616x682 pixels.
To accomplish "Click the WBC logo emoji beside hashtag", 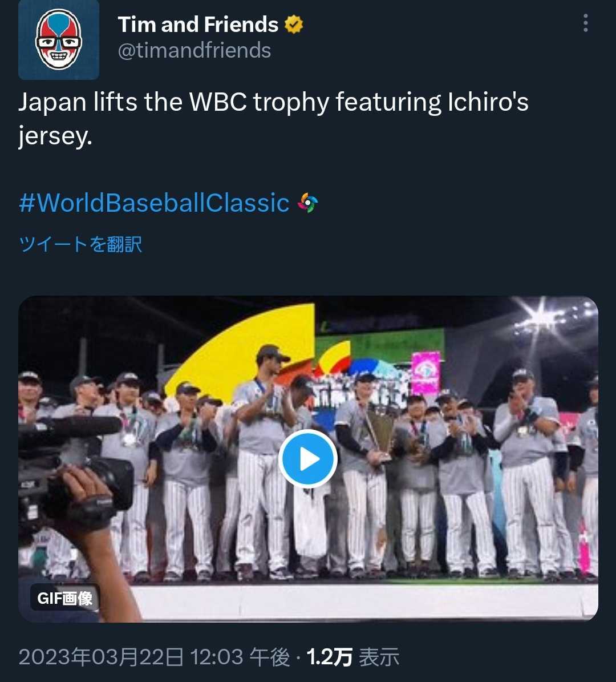I will click(308, 203).
